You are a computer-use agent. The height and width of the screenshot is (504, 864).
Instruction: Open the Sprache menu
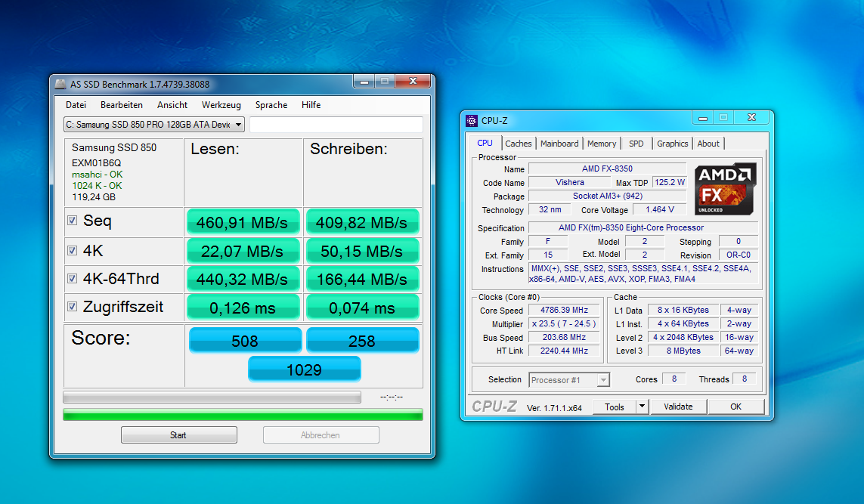pyautogui.click(x=271, y=105)
